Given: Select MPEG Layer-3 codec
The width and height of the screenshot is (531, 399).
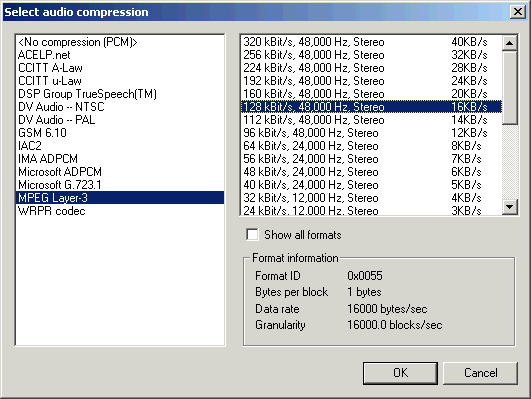Looking at the screenshot, I should tap(120, 197).
